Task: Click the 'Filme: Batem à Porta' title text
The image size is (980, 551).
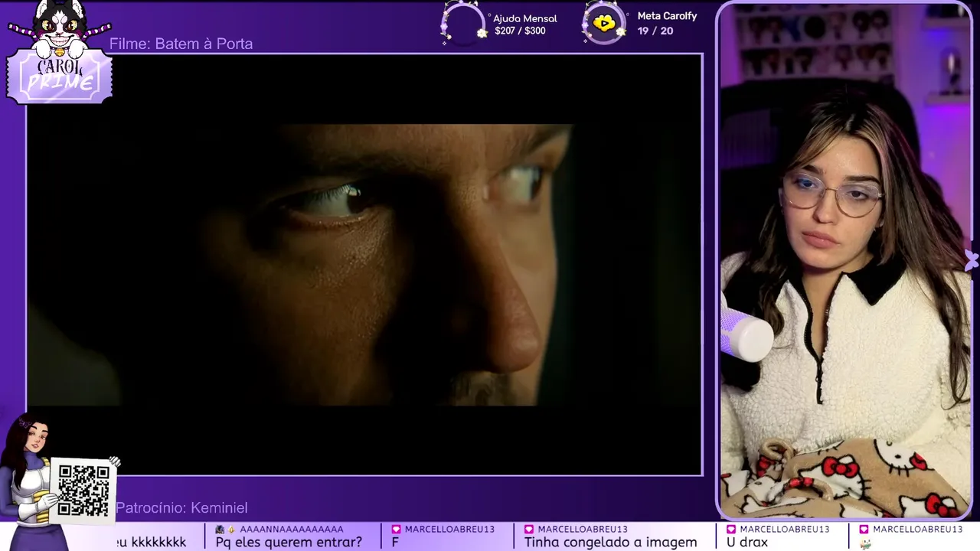Action: coord(181,44)
